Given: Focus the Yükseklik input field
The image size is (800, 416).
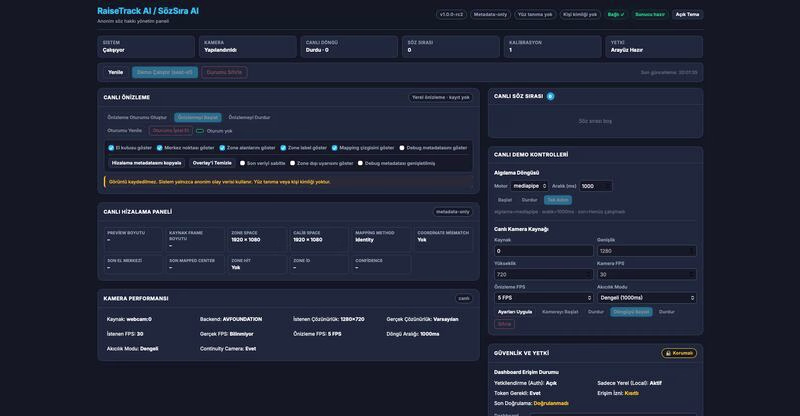Looking at the screenshot, I should 544,274.
